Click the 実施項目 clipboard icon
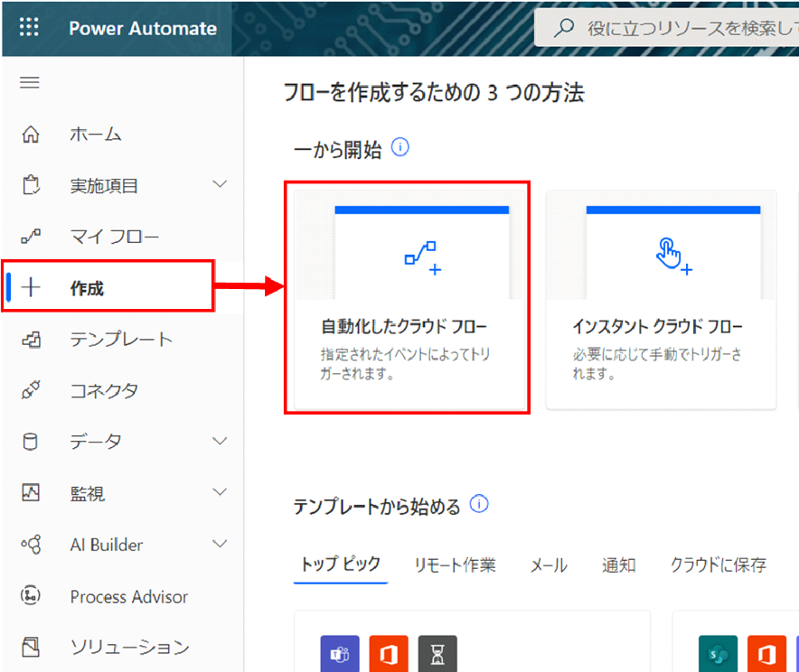The width and height of the screenshot is (799, 672). [31, 185]
